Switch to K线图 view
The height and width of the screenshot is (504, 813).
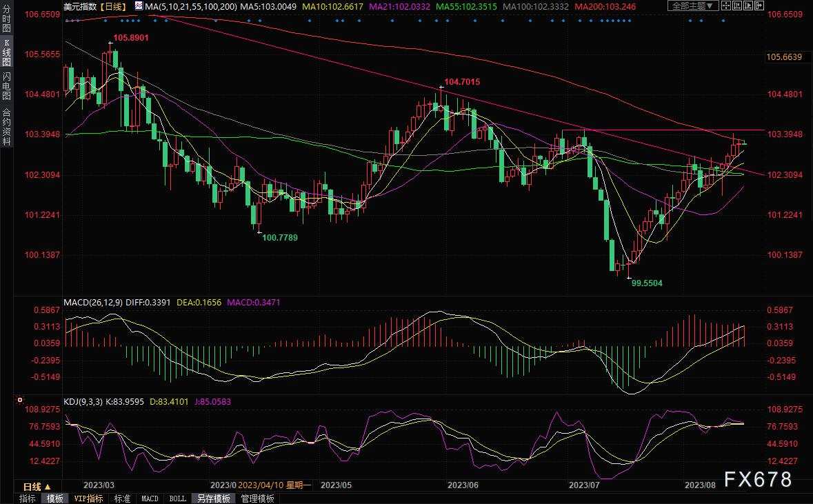point(6,52)
